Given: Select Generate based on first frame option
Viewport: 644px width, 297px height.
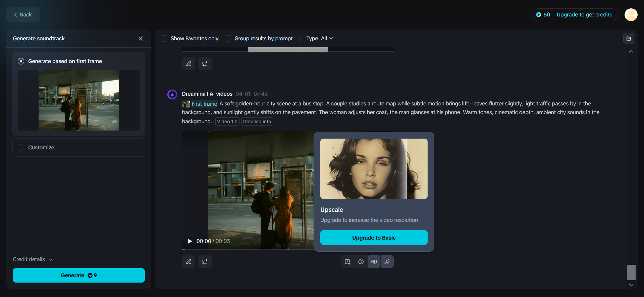Looking at the screenshot, I should coord(21,61).
